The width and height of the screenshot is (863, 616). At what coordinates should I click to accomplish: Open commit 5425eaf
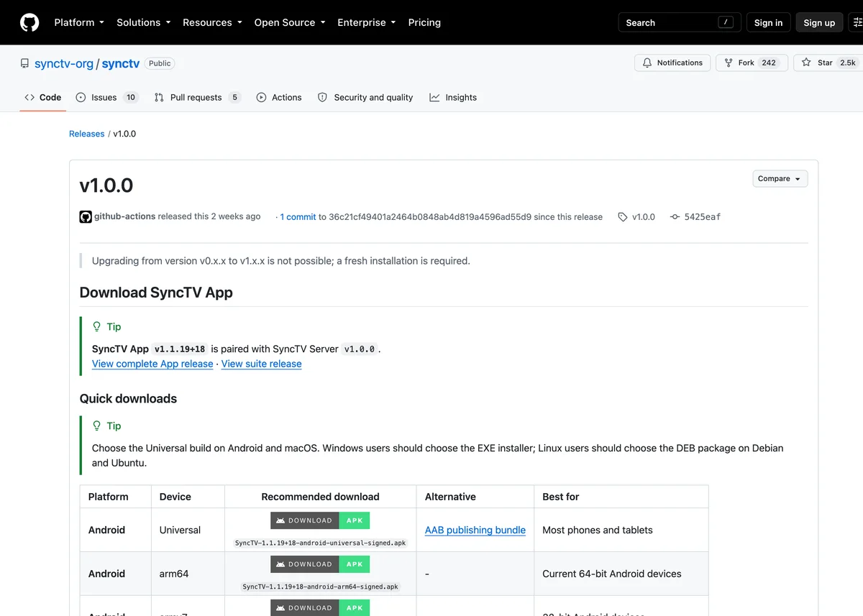click(x=695, y=216)
